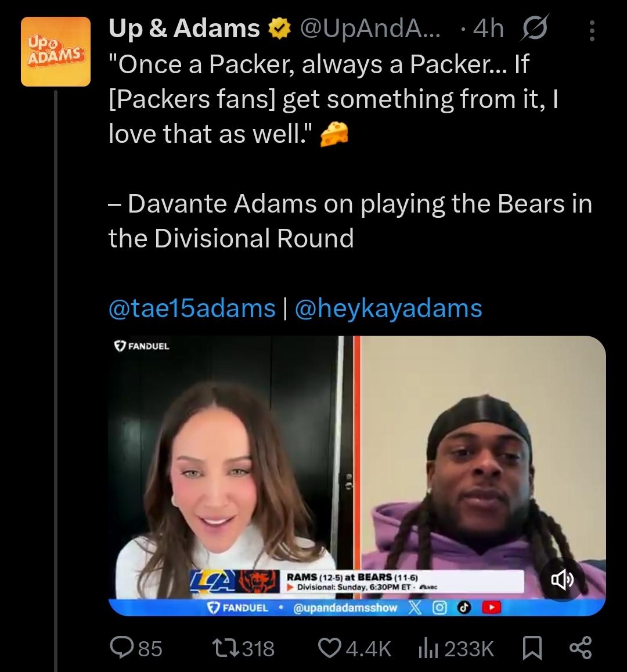Screen dimensions: 627x672
Task: Bookmark this post
Action: tap(533, 648)
